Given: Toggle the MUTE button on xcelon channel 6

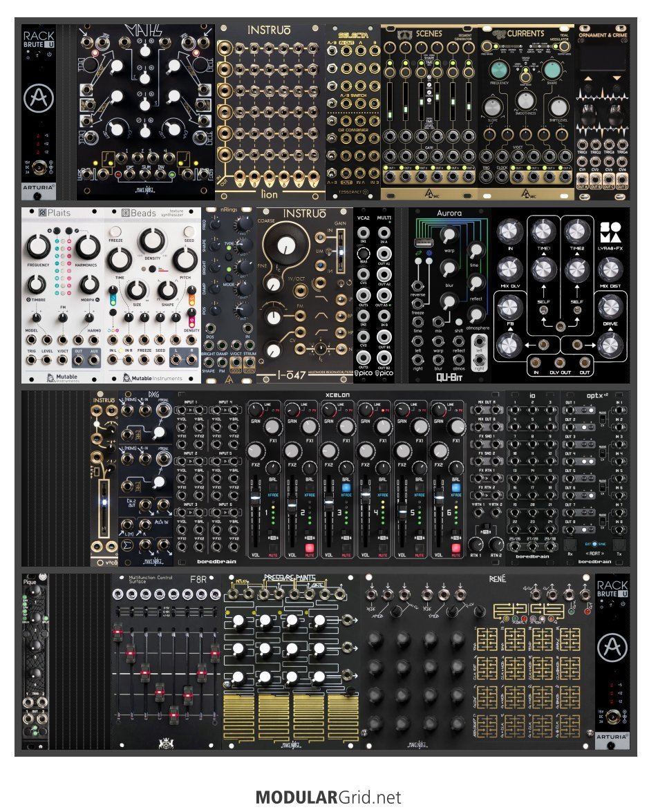Looking at the screenshot, I should (456, 548).
